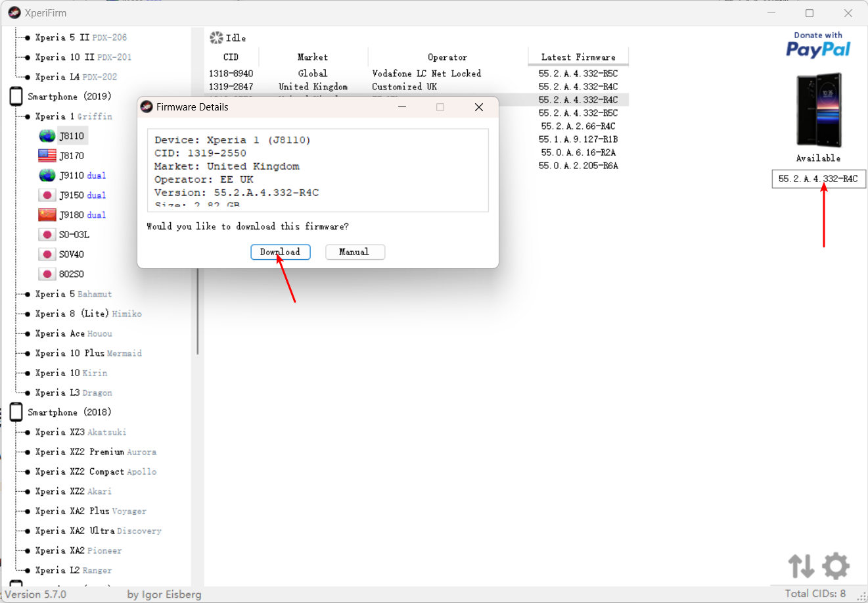Click the phone icon for Smartphone (2019)
868x603 pixels.
pyautogui.click(x=16, y=97)
